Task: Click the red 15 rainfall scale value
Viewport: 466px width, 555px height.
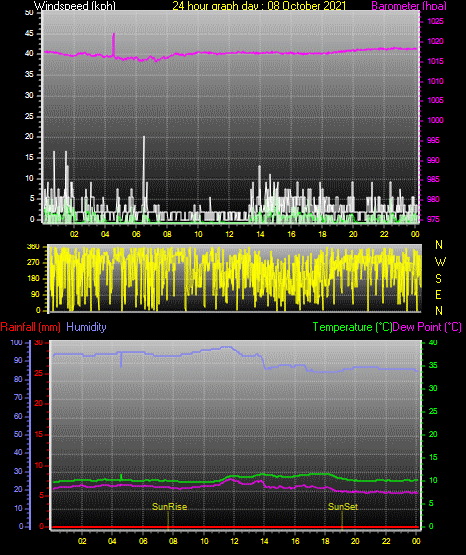Action: click(39, 435)
